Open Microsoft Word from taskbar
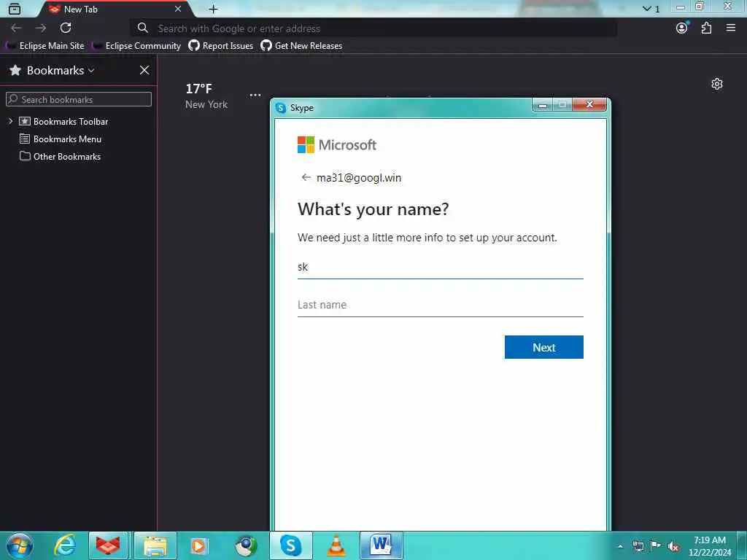The height and width of the screenshot is (560, 747). [x=381, y=545]
